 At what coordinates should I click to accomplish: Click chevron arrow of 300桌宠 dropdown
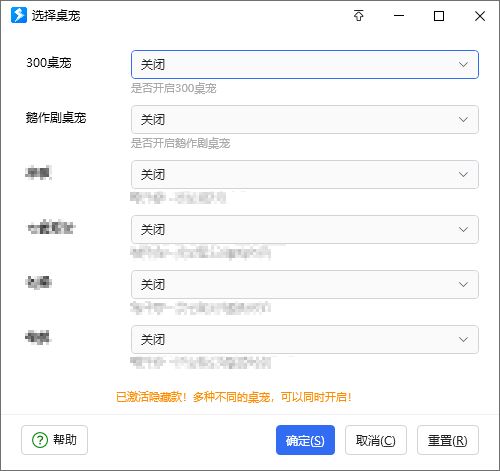point(463,64)
